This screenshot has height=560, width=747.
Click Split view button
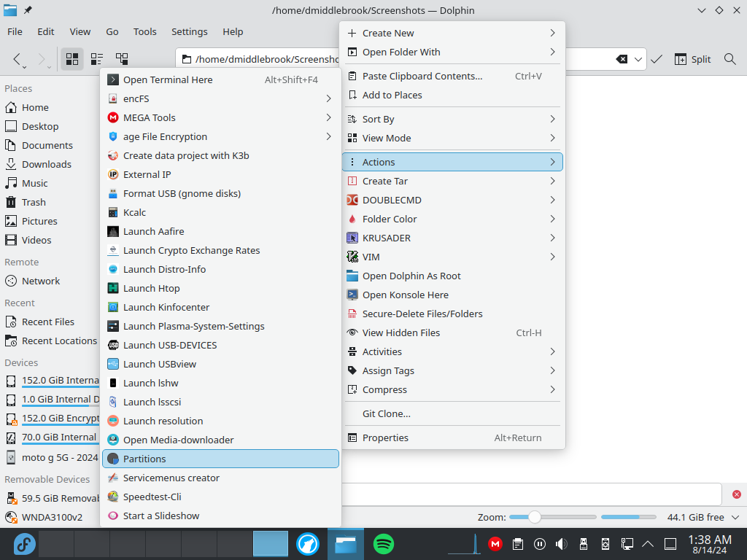(693, 59)
